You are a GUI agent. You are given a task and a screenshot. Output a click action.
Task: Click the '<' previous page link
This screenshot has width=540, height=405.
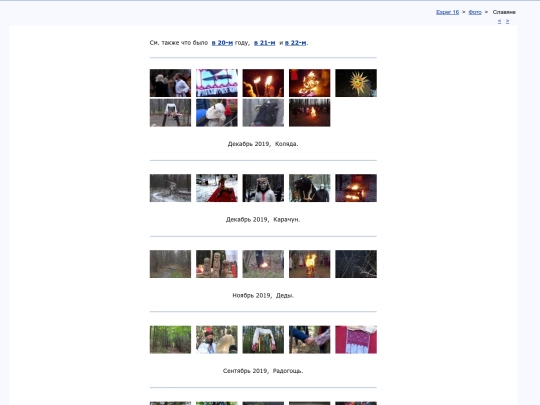coord(499,21)
